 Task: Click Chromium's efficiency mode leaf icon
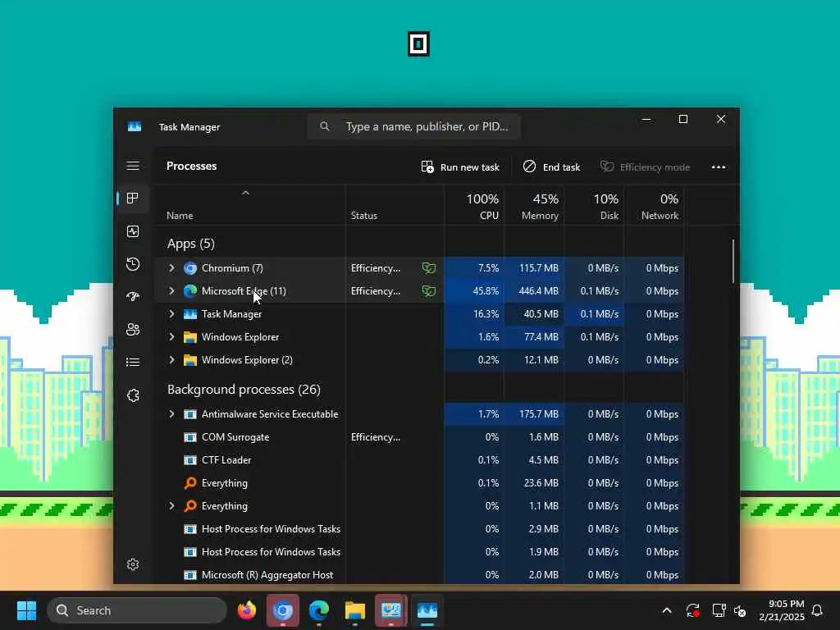pos(428,268)
